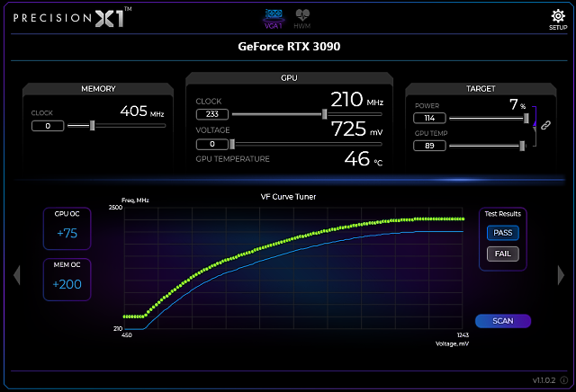
Task: Click the TARGET panel header
Action: 481,89
